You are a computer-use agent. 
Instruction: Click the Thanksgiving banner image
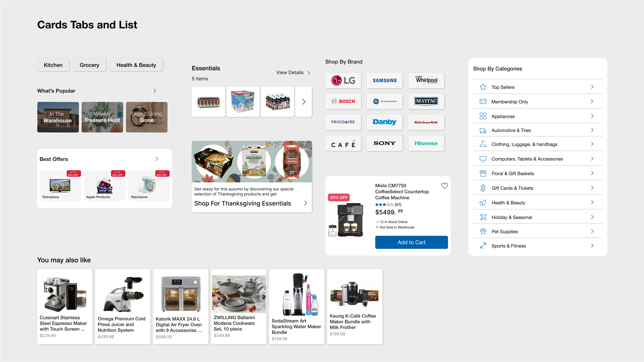click(252, 162)
